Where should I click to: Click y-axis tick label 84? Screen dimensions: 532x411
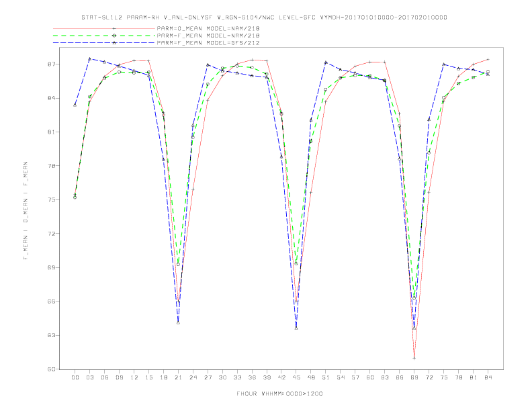[52, 98]
